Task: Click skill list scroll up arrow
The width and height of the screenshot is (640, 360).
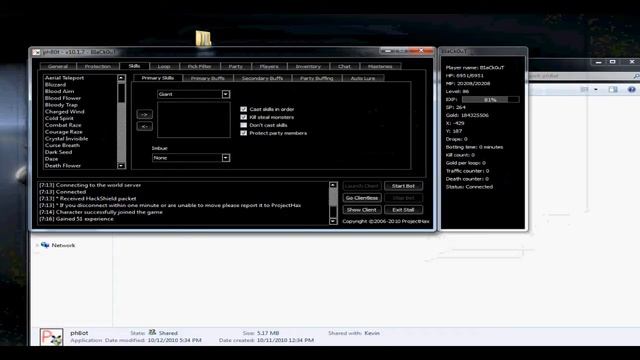Action: [121, 78]
